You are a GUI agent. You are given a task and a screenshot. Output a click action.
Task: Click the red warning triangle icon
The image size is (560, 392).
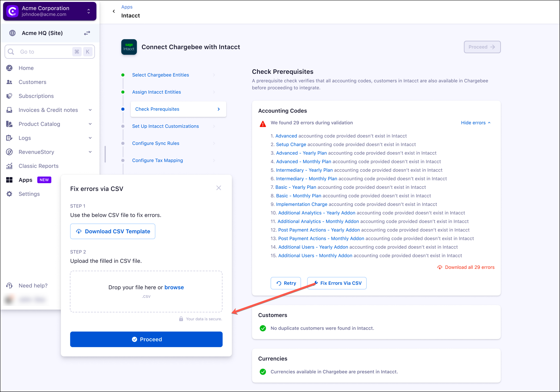(x=263, y=124)
